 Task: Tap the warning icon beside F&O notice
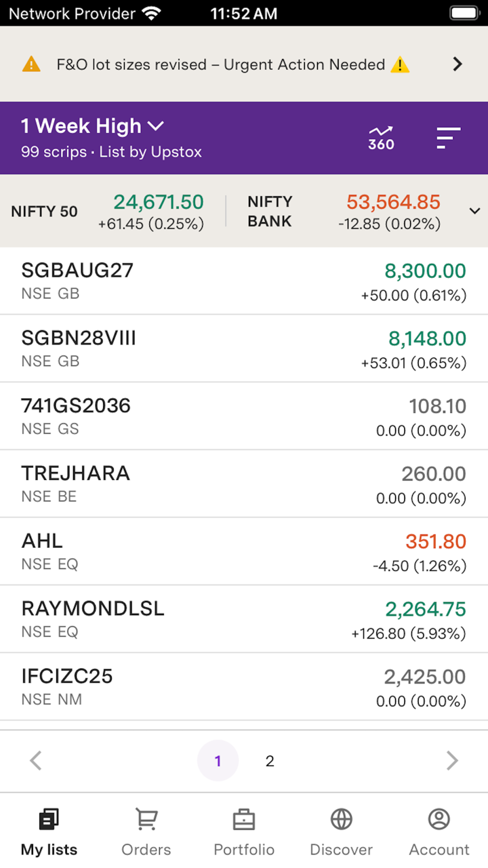(x=31, y=64)
